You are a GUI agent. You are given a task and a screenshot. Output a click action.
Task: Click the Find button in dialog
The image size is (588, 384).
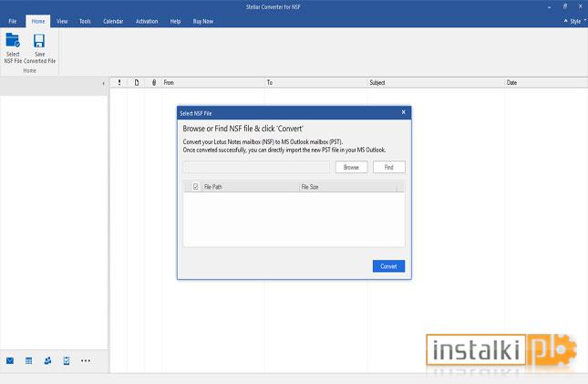point(389,168)
